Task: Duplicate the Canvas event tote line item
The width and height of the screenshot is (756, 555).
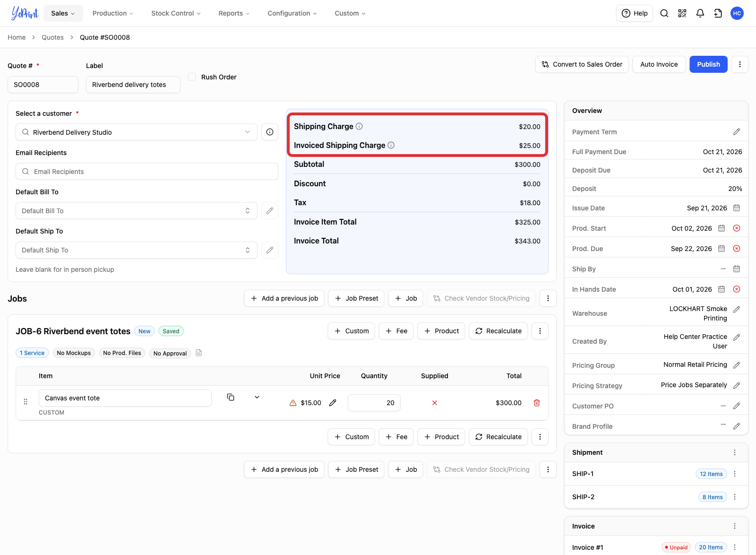Action: click(231, 397)
